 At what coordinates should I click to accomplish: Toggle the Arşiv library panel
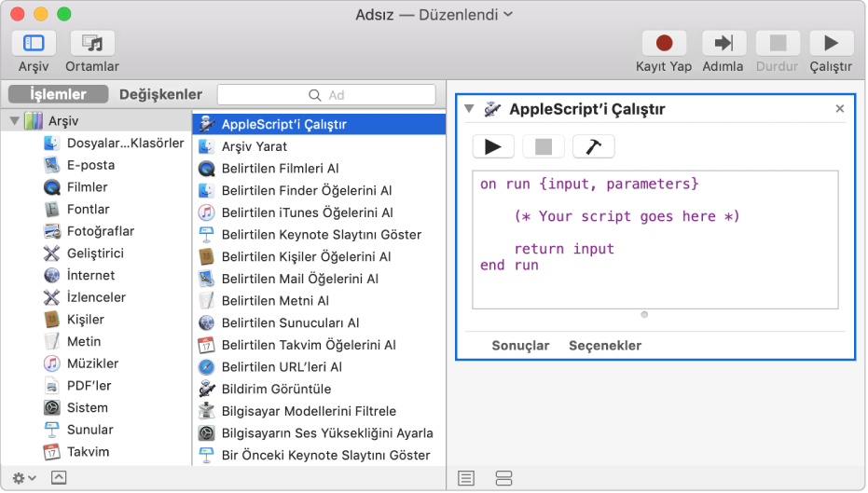(34, 43)
